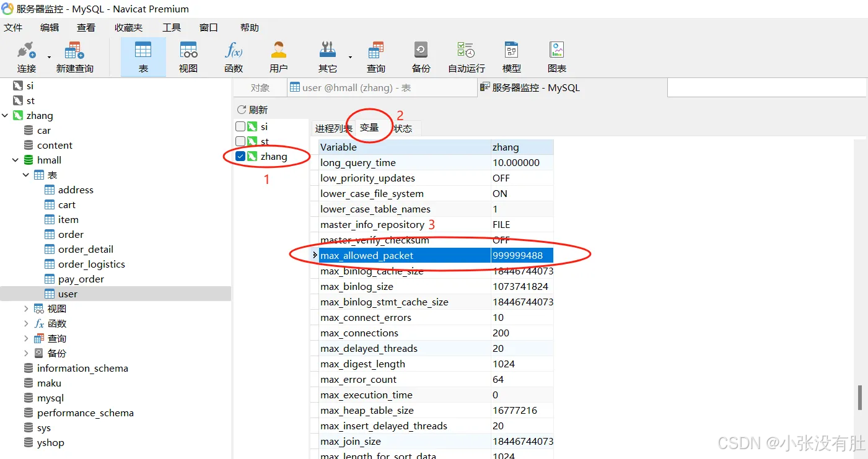
Task: Open the 图表 charts toolbar icon
Action: (556, 57)
